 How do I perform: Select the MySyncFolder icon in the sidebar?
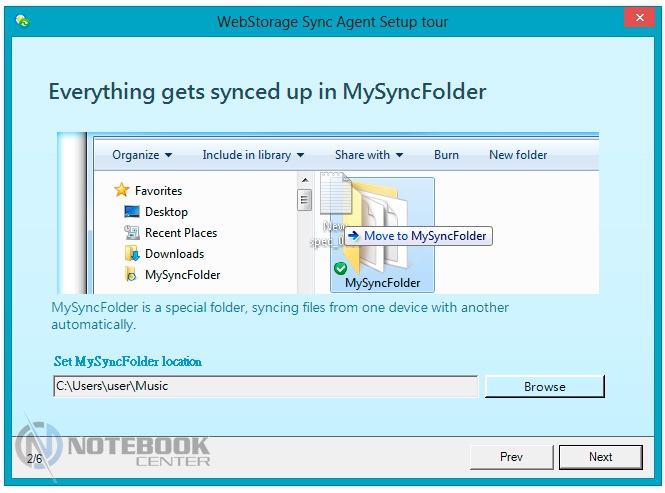pos(132,275)
